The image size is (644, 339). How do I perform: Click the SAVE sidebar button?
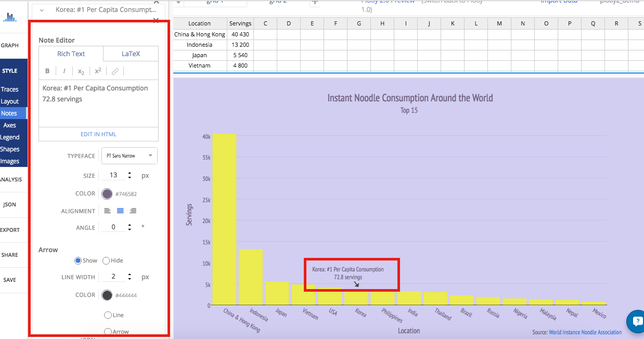10,280
